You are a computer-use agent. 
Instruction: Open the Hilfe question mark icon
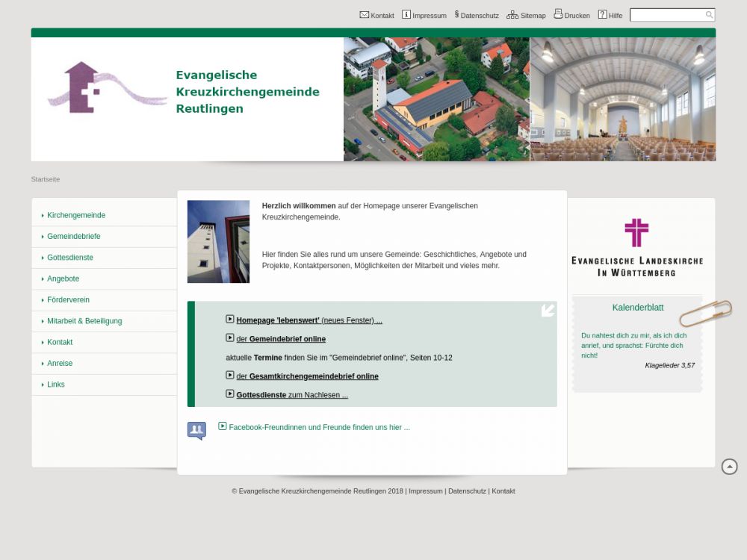click(602, 14)
